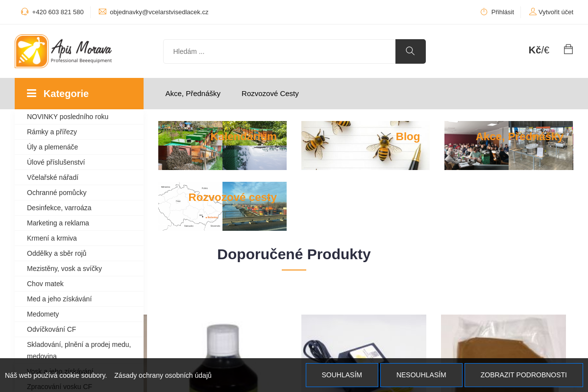Screen dimensions: 588x392
Task: Open the Rozvozové cesty map banner
Action: click(222, 206)
